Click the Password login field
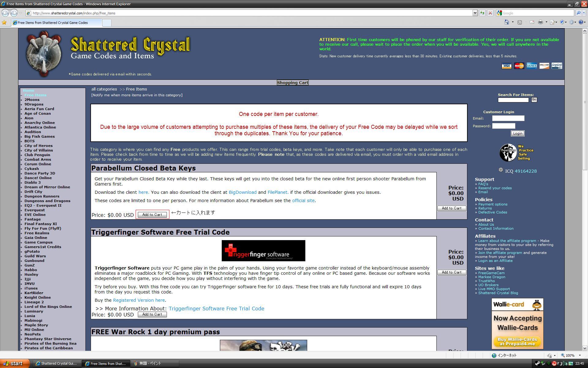The width and height of the screenshot is (588, 368). tap(503, 126)
